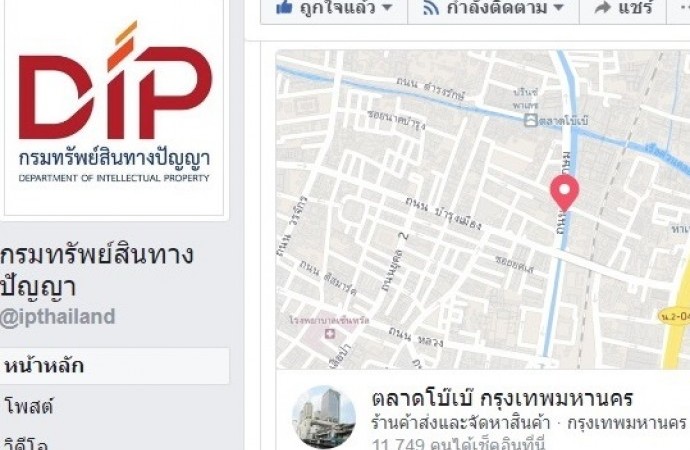Select the หน้าหลัก sidebar tab
The image size is (690, 450).
114,366
